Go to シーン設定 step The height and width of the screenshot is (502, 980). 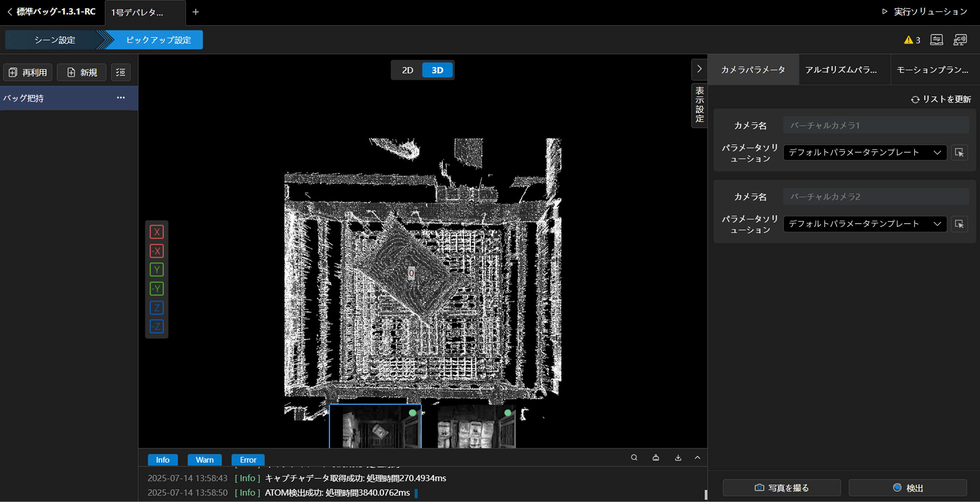point(55,40)
